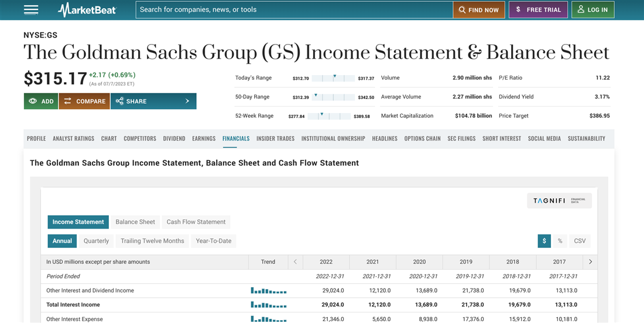
Task: Click Total Interest Income trend chart
Action: click(x=268, y=305)
